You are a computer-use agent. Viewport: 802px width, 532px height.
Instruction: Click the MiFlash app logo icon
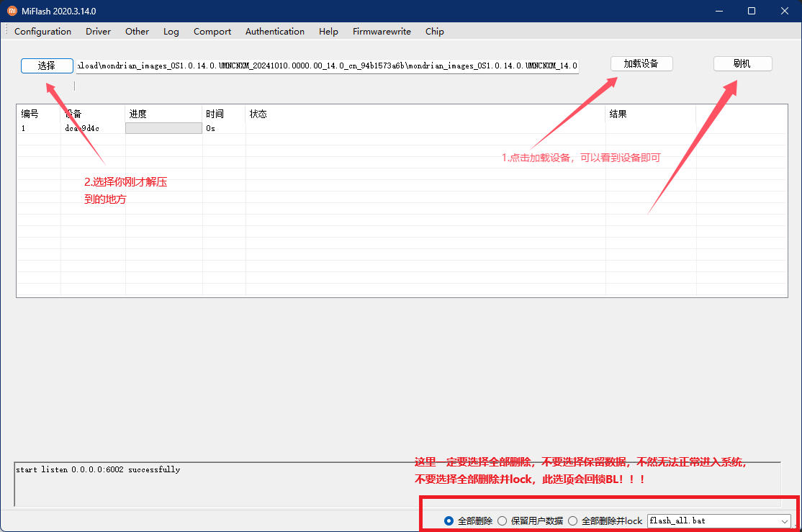12,11
